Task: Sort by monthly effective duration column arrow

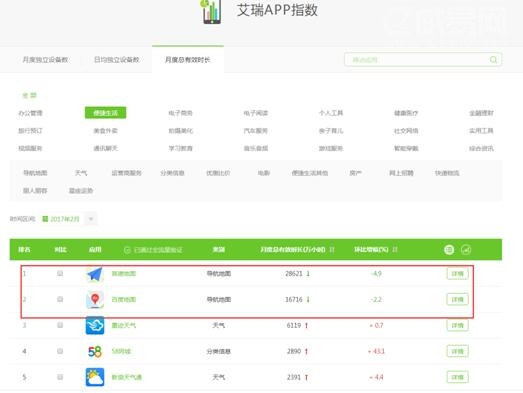Action: pos(332,250)
